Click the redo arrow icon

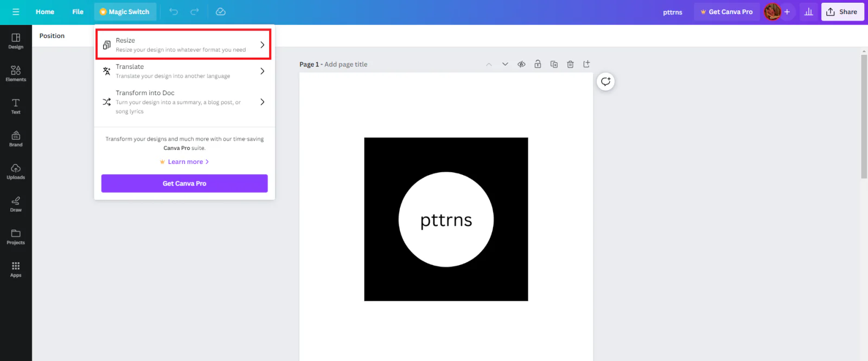pyautogui.click(x=195, y=12)
